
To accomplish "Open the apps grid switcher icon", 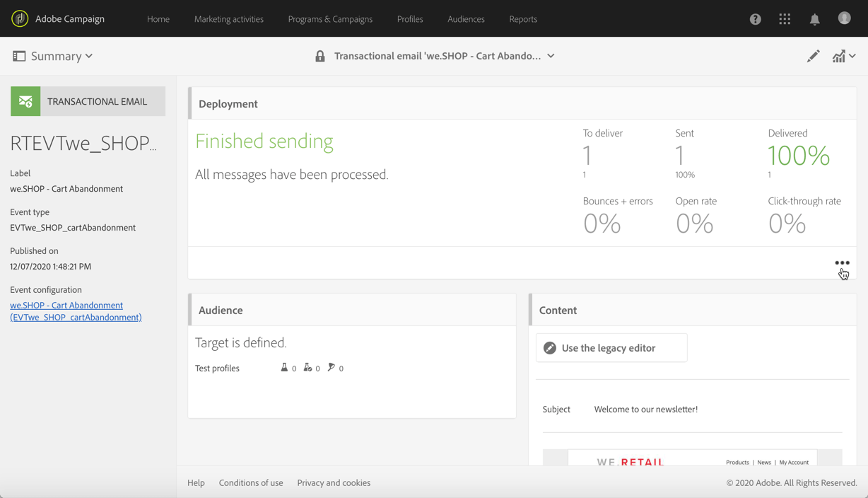I will (x=785, y=19).
